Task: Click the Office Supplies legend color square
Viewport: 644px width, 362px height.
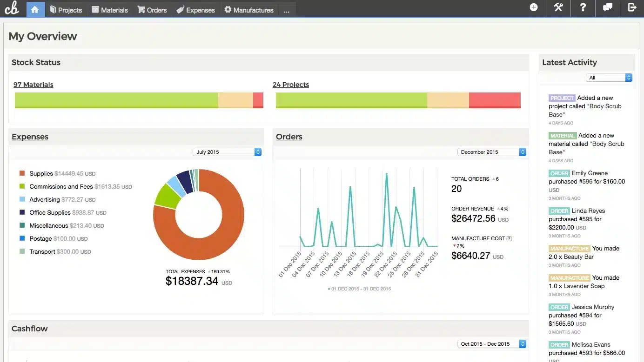Action: pos(22,212)
